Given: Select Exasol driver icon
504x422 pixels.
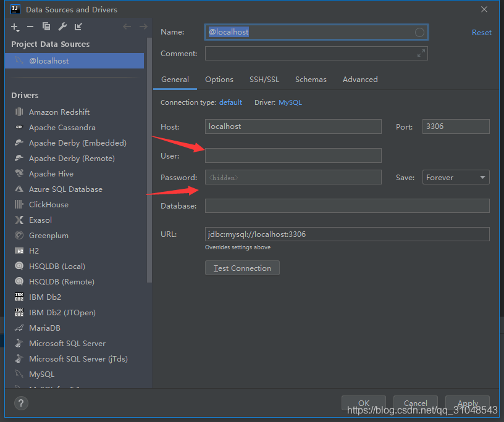Looking at the screenshot, I should [19, 220].
